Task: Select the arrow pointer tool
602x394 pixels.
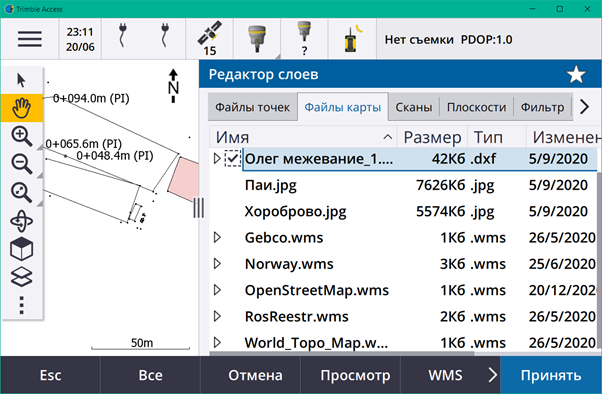Action: [21, 80]
